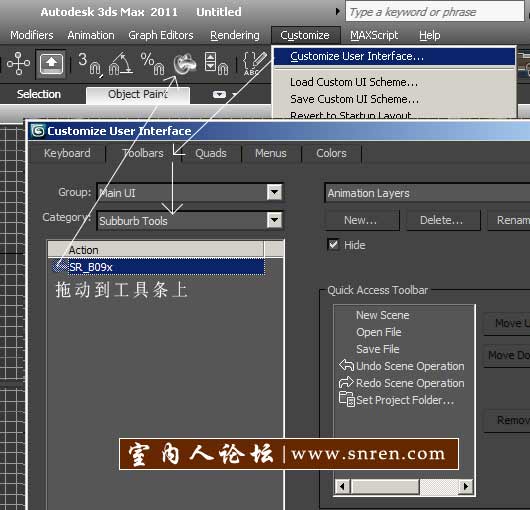Image resolution: width=530 pixels, height=510 pixels.
Task: Toggle the Angle Snap tool
Action: click(x=120, y=64)
